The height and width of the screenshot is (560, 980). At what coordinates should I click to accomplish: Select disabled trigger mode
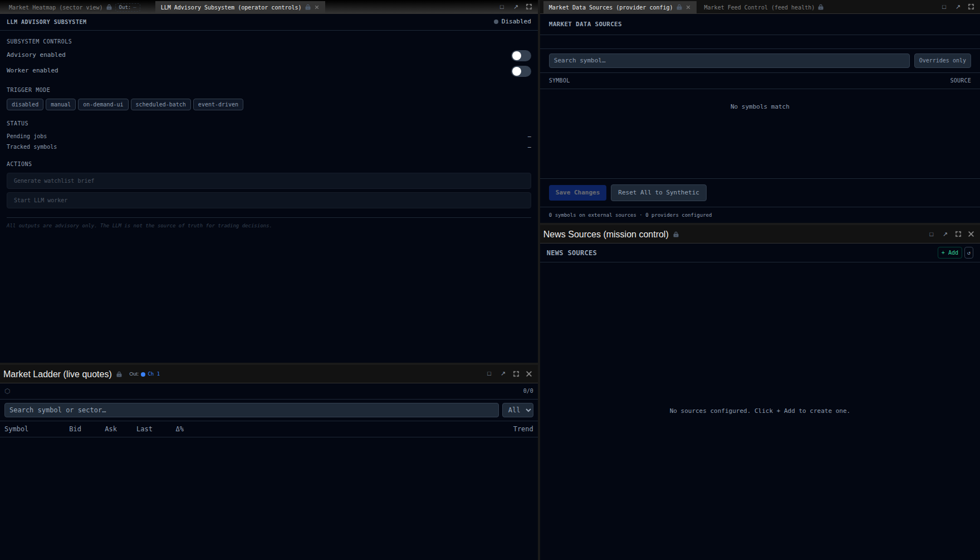[25, 105]
